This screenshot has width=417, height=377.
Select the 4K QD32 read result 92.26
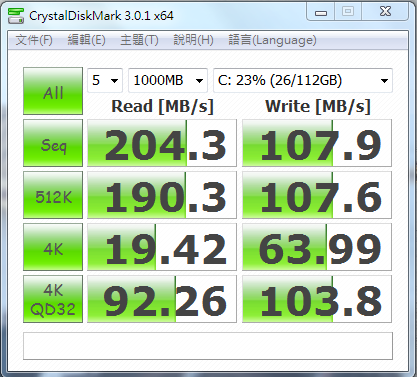(162, 299)
